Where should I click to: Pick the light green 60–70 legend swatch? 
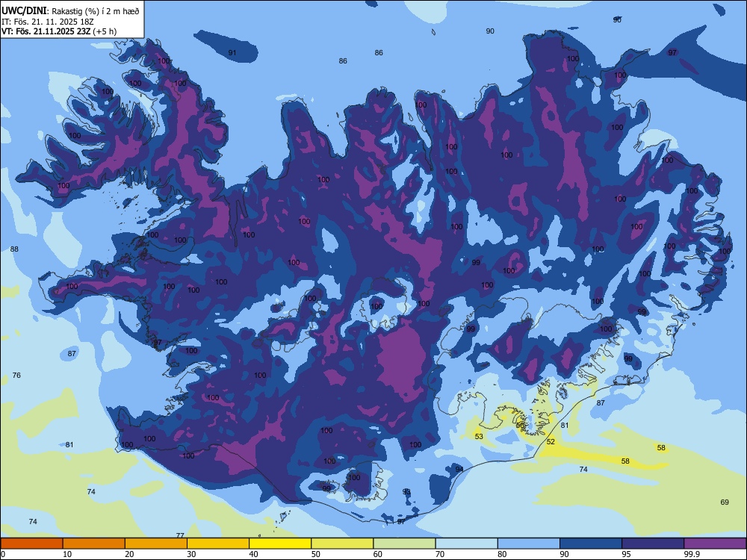click(x=404, y=544)
